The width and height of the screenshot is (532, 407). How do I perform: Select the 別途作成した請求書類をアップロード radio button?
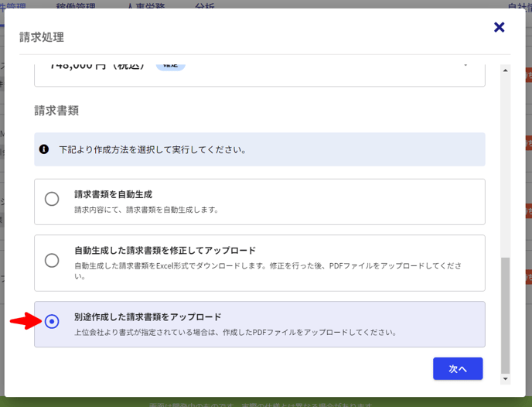click(52, 321)
